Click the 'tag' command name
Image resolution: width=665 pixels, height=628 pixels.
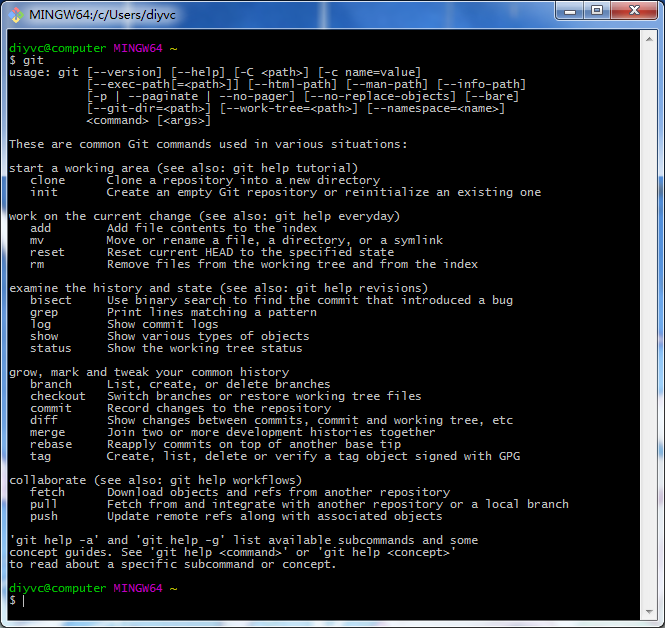(x=40, y=457)
